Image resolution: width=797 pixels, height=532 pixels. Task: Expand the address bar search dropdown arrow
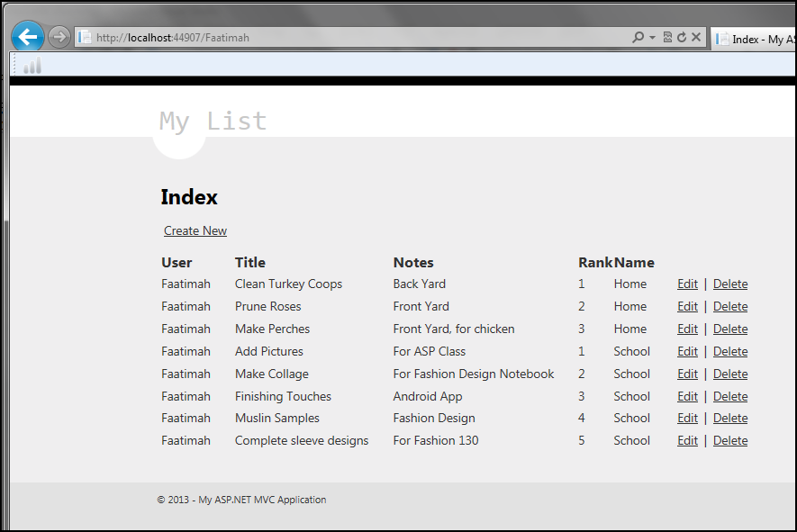point(652,38)
